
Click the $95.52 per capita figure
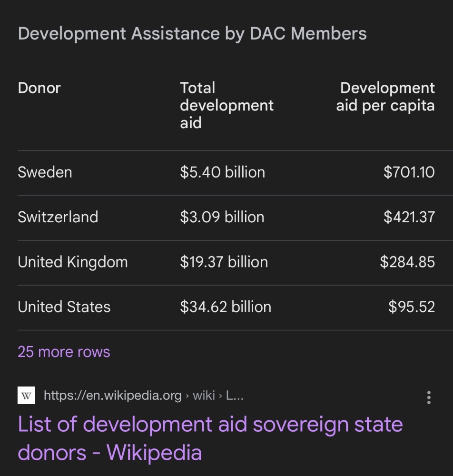tap(412, 307)
